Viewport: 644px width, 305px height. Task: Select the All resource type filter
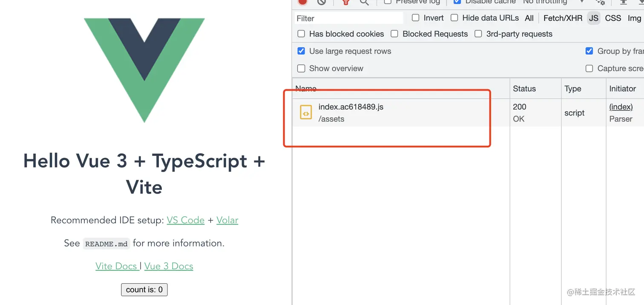529,18
